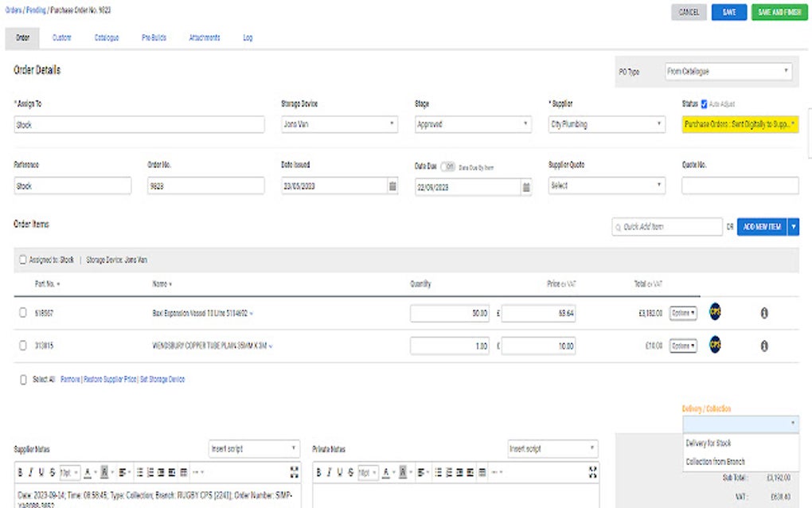Check the Select All checkbox below order items
The width and height of the screenshot is (812, 508).
pyautogui.click(x=22, y=379)
